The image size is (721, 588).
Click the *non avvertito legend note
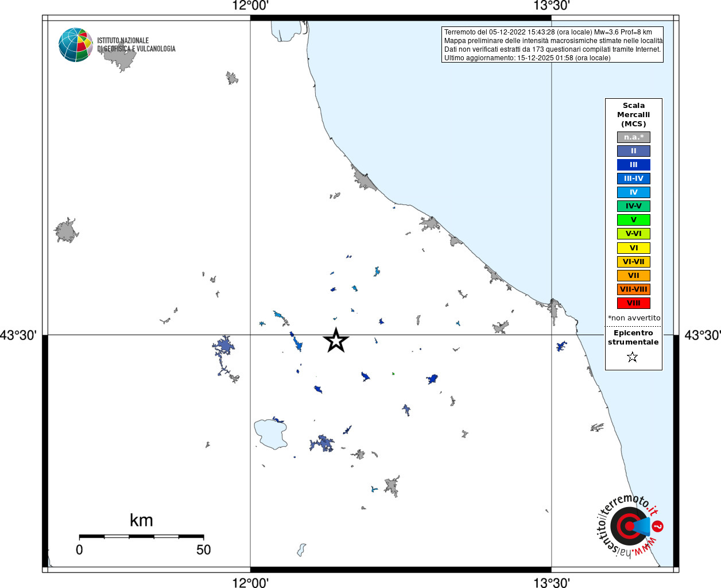(x=634, y=318)
